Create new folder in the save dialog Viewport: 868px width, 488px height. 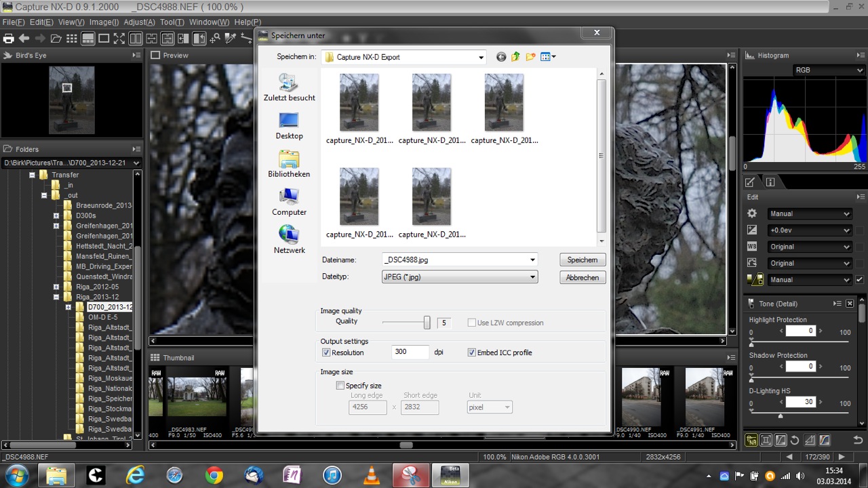click(x=530, y=57)
